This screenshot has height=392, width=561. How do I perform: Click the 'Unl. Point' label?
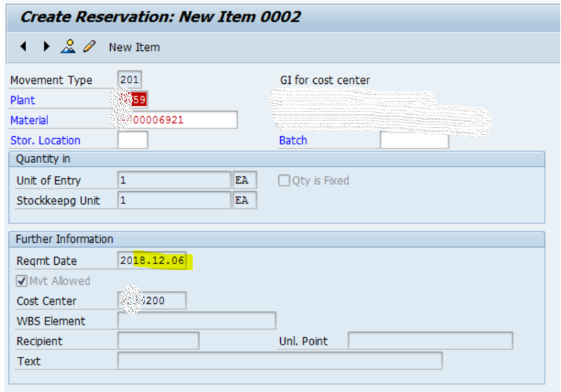point(303,341)
